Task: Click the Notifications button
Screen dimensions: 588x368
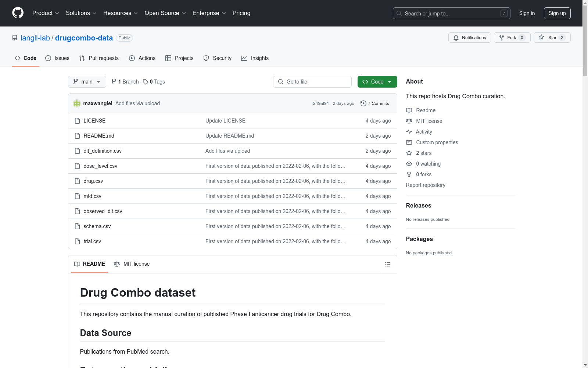Action: coord(470,38)
